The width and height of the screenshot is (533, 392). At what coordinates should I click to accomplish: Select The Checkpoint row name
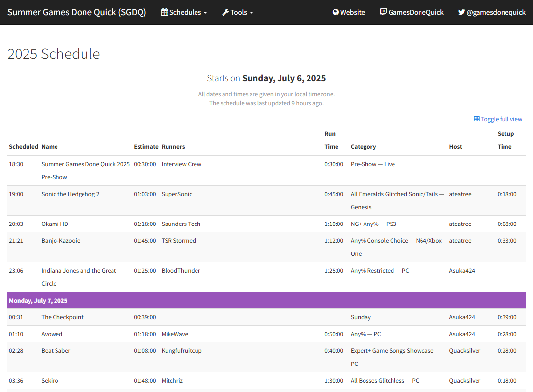pyautogui.click(x=62, y=317)
